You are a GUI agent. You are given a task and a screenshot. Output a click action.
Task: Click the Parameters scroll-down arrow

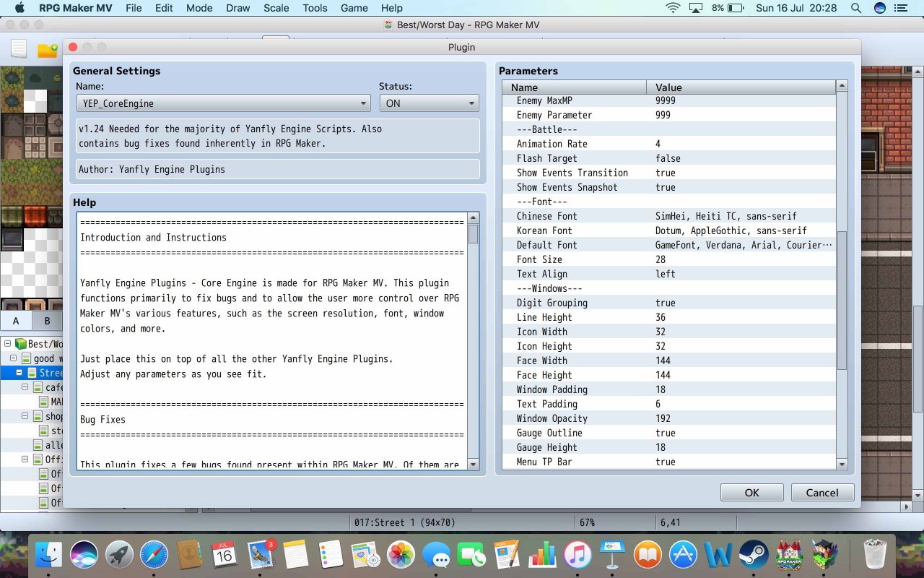pyautogui.click(x=842, y=465)
